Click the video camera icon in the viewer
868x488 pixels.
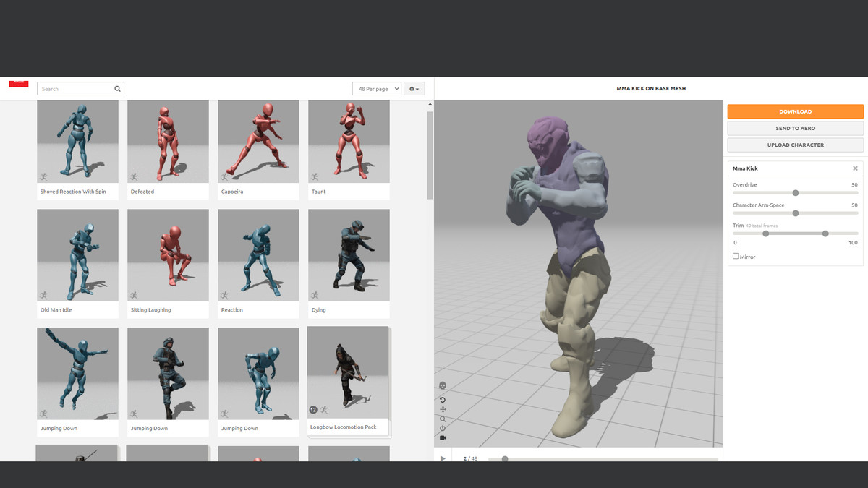pyautogui.click(x=443, y=437)
